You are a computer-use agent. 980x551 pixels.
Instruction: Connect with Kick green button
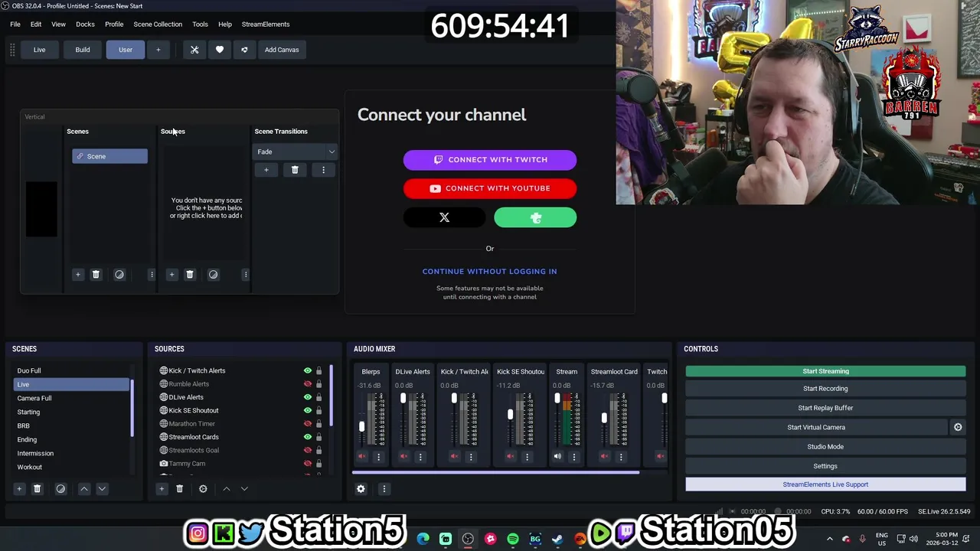[535, 217]
